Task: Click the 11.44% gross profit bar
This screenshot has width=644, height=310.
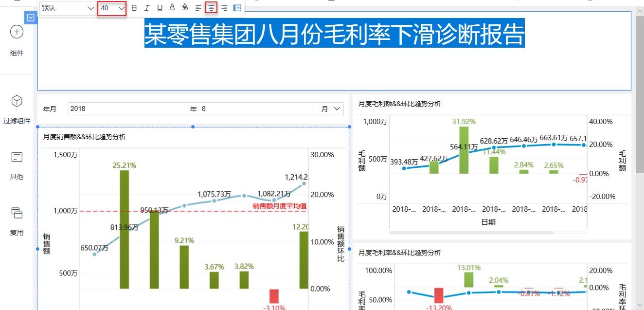Action: click(x=494, y=165)
